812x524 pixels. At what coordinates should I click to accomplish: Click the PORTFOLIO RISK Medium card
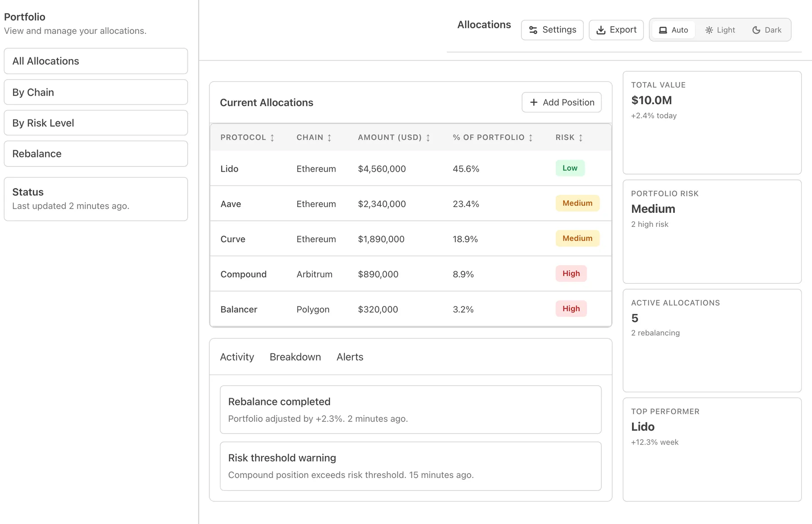click(712, 232)
